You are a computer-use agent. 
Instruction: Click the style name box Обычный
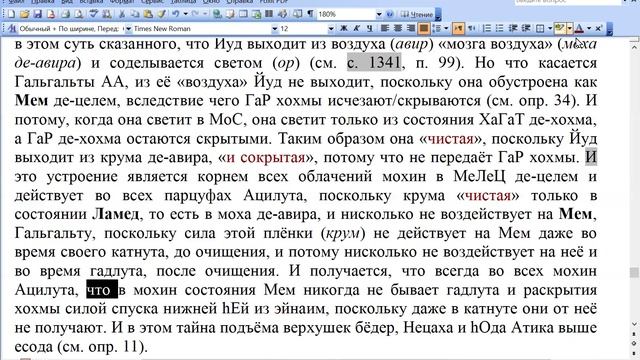(x=71, y=29)
